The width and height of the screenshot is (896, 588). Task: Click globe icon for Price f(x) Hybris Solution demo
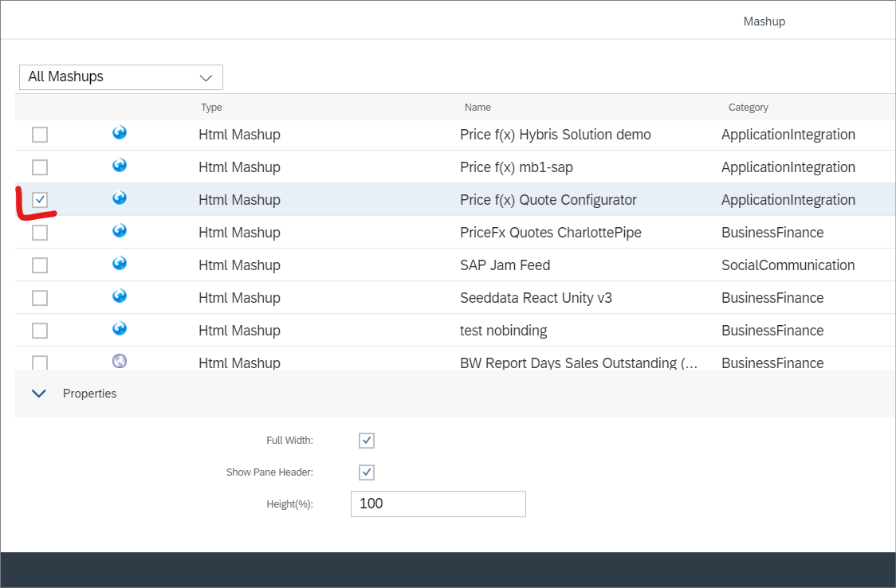tap(120, 133)
